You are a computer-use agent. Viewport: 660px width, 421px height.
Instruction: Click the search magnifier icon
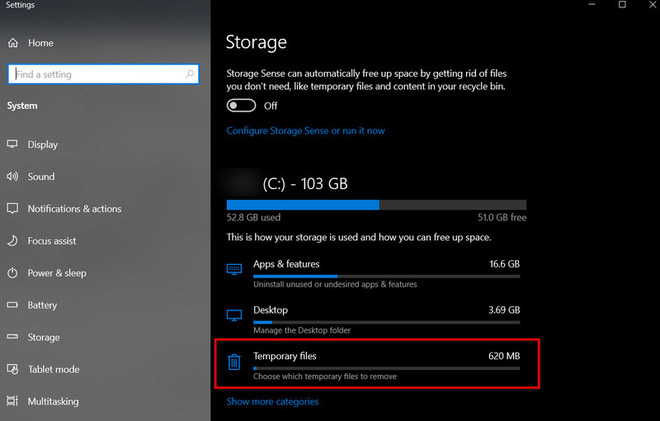[x=190, y=74]
